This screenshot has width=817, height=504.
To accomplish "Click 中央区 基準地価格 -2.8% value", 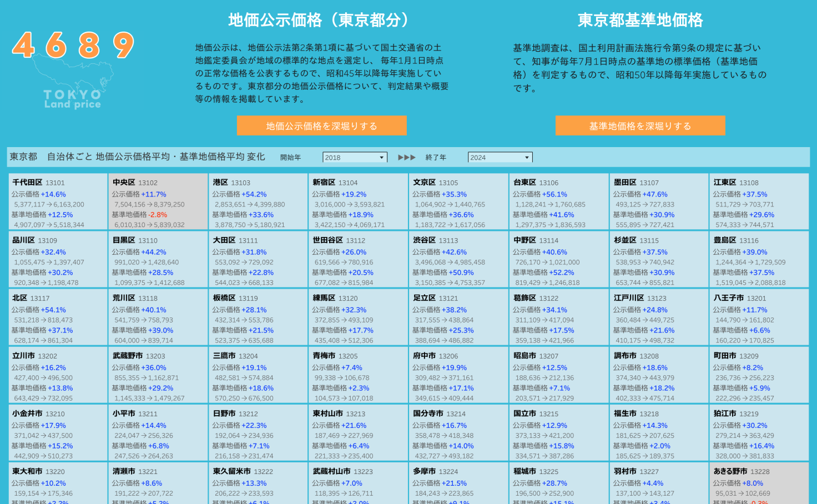I will pyautogui.click(x=158, y=215).
